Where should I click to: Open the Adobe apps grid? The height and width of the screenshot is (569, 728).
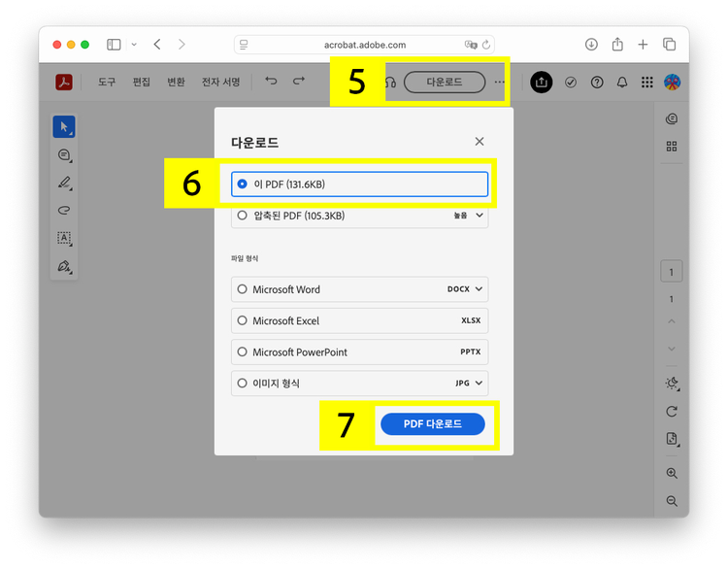[647, 83]
